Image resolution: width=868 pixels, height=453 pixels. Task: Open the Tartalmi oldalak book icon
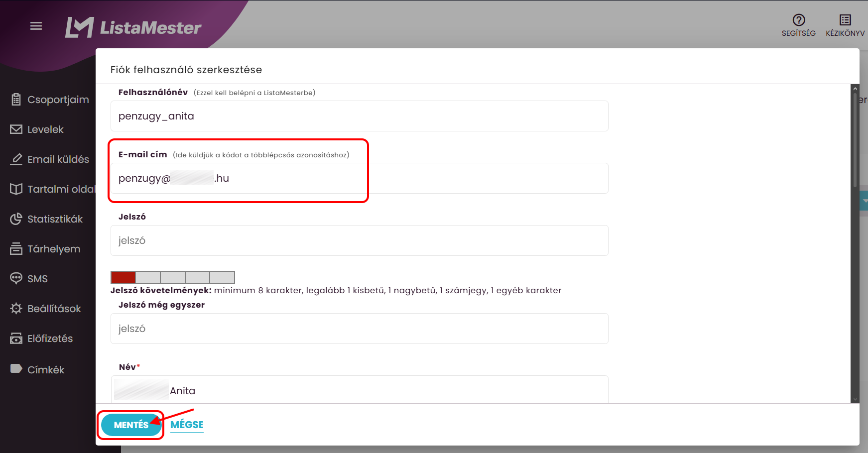point(15,189)
